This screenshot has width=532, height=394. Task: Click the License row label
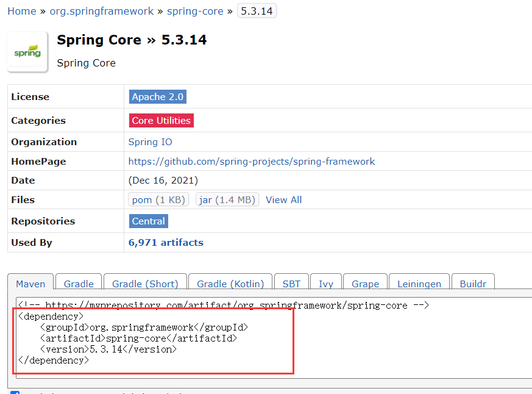(x=30, y=97)
